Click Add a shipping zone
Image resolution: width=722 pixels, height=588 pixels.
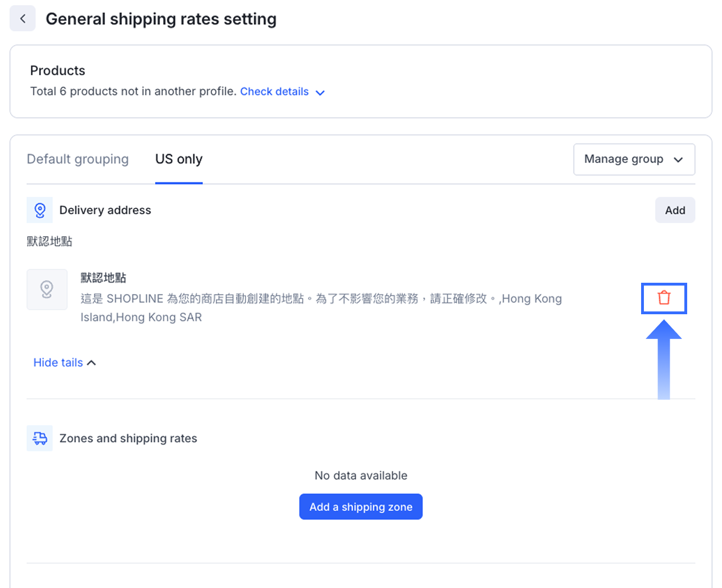361,507
